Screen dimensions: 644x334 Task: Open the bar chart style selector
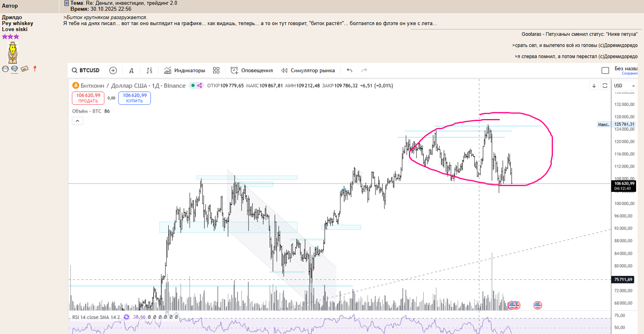point(149,70)
